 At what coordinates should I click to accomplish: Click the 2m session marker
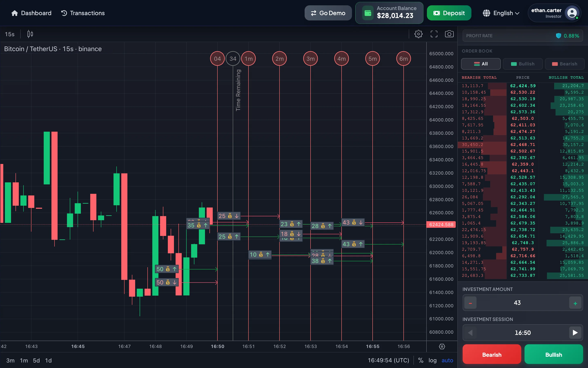[x=280, y=59]
